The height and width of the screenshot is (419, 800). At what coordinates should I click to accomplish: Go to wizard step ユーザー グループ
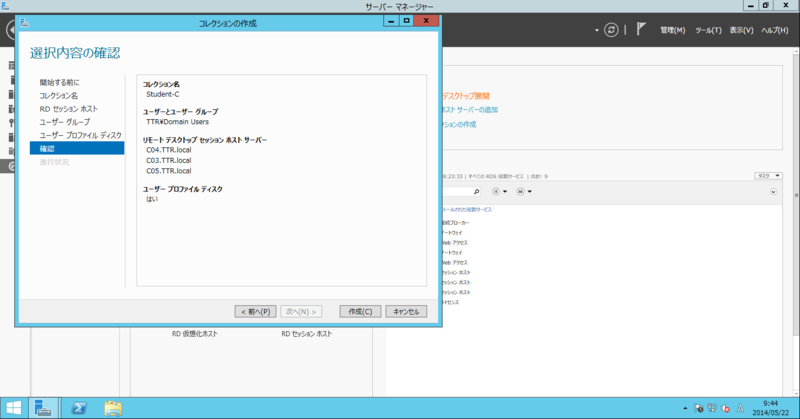[64, 122]
